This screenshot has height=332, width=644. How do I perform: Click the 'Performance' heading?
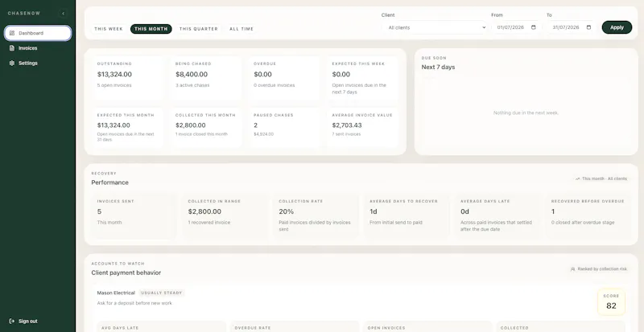109,182
